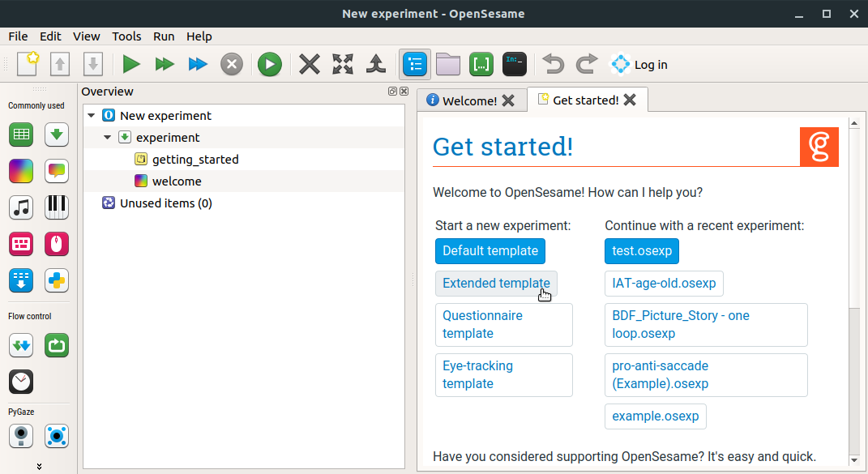Choose the Eye-tracking template
The height and width of the screenshot is (474, 868).
coord(504,375)
